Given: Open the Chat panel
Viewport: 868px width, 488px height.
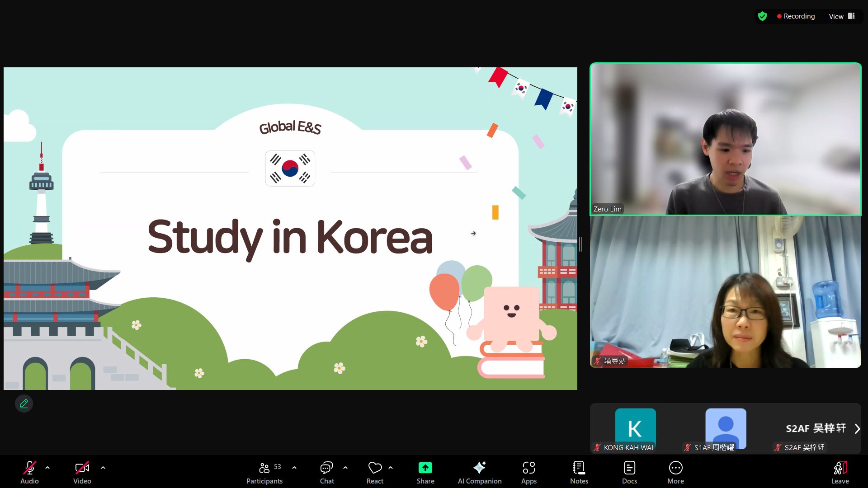Looking at the screenshot, I should 326,472.
